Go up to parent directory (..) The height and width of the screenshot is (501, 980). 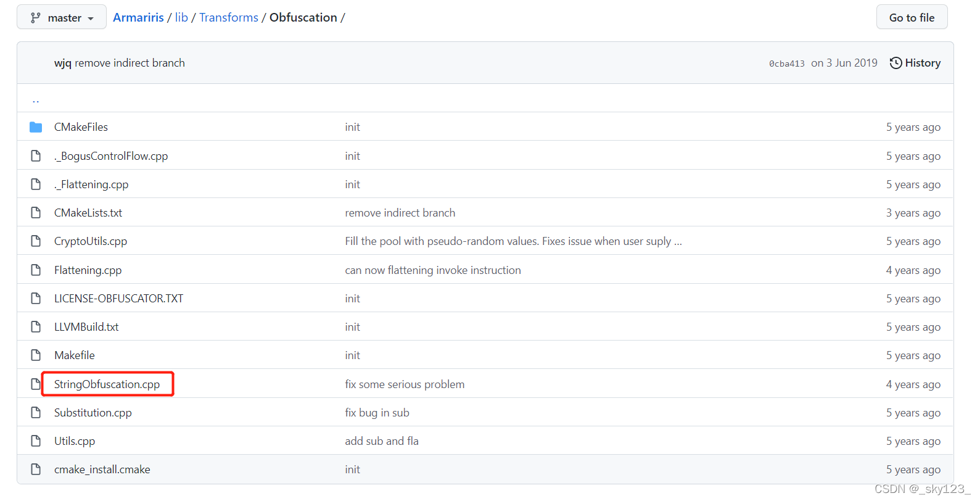click(x=36, y=99)
